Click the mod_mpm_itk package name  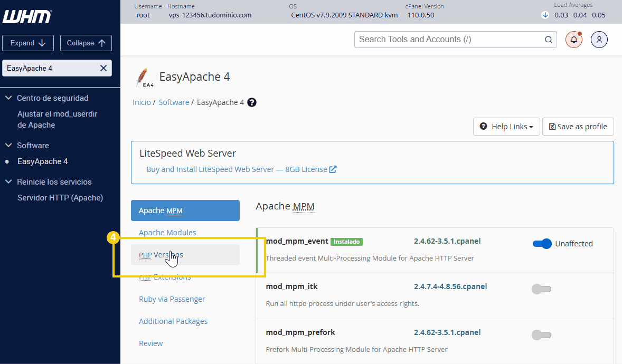(291, 286)
